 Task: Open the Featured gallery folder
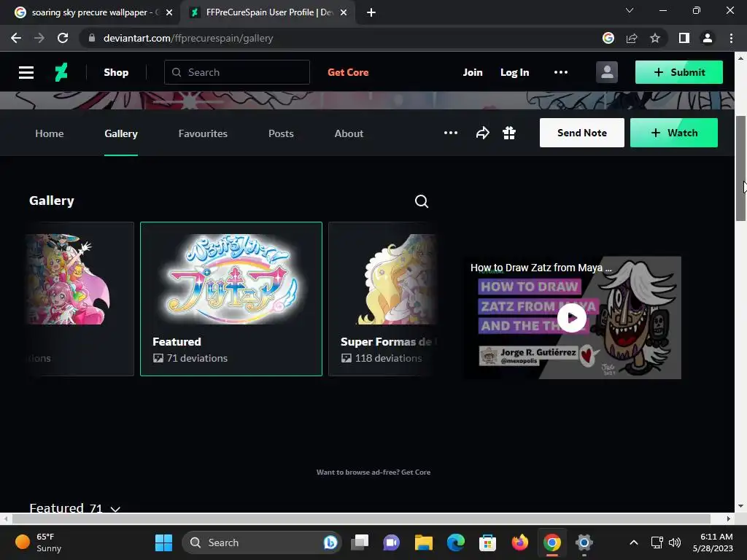click(231, 299)
